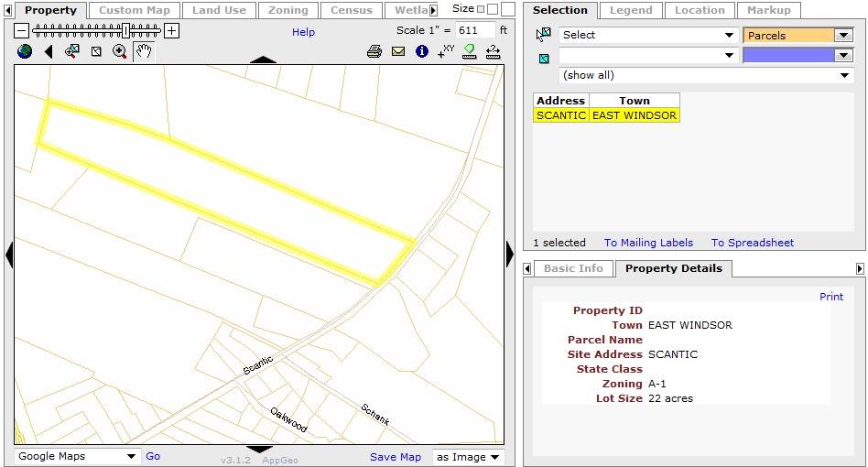The height and width of the screenshot is (467, 868).
Task: Open the purple target layer dropdown
Action: pos(797,55)
